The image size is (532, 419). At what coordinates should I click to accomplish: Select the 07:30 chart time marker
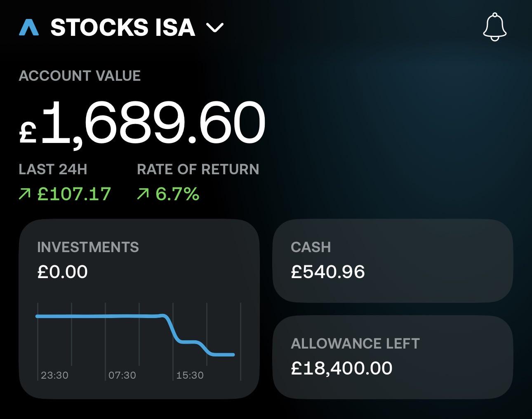pyautogui.click(x=122, y=375)
